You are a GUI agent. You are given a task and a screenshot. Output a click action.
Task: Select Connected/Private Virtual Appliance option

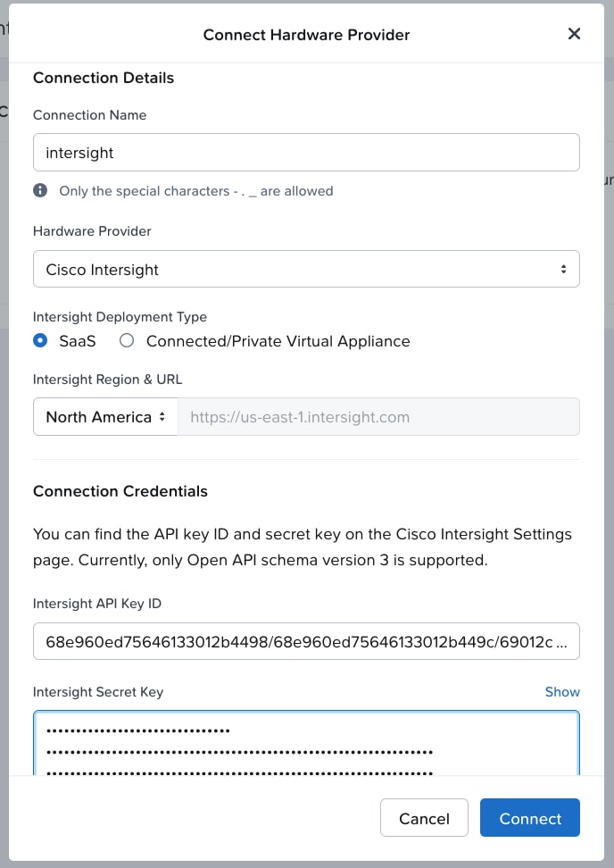coord(127,340)
